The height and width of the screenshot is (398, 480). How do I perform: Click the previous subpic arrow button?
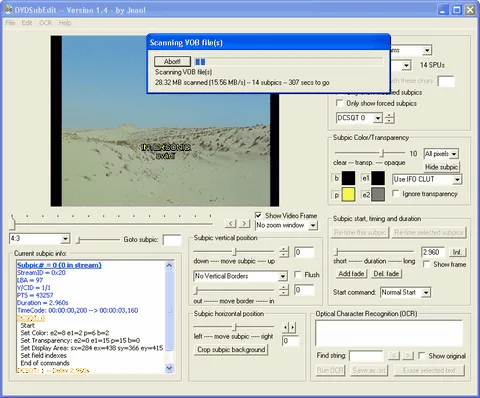point(230,224)
